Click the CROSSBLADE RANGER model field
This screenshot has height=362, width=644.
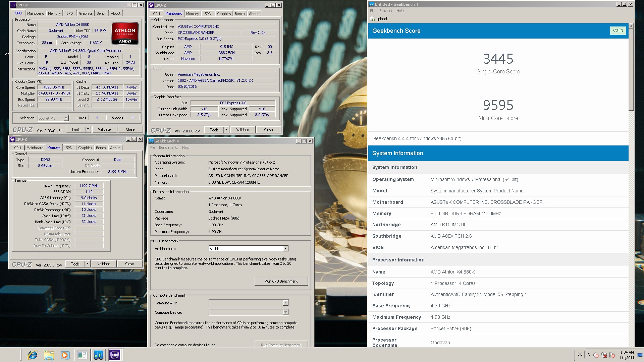(208, 33)
